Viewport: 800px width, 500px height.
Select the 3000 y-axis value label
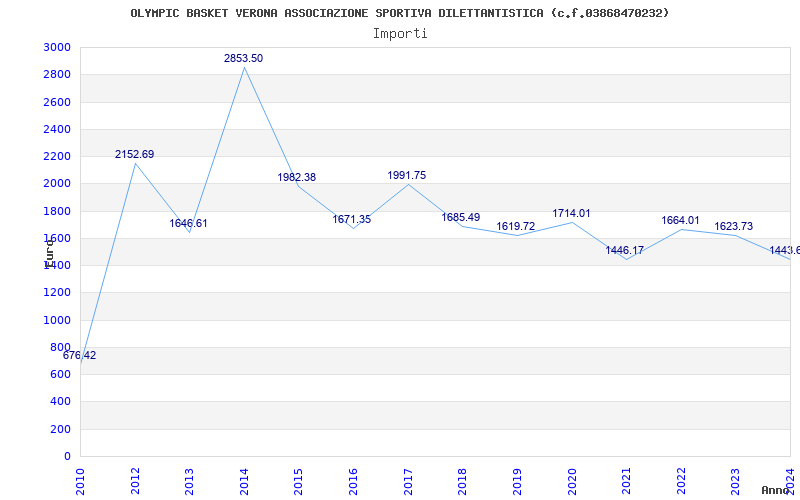(57, 48)
